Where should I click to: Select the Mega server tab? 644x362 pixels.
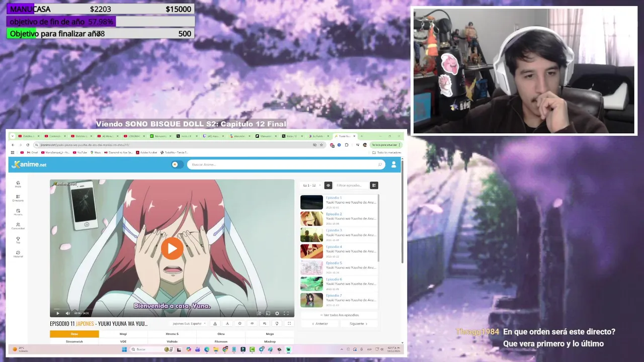[270, 334]
